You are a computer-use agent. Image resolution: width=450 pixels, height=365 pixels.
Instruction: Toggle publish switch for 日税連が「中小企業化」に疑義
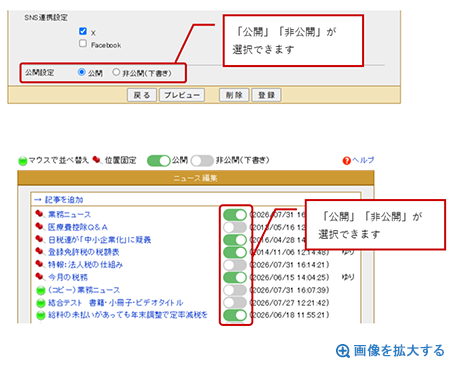tap(235, 240)
